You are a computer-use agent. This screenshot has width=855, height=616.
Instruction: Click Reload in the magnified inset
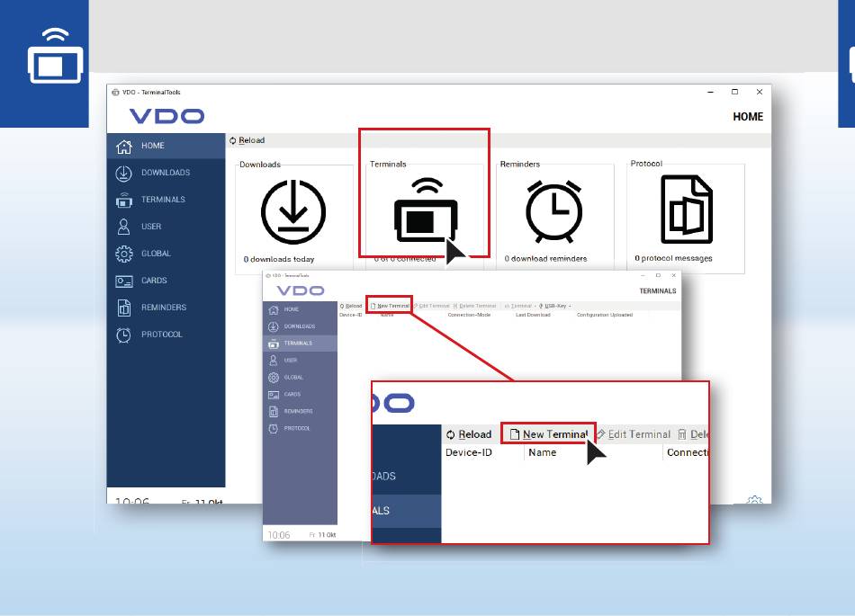[469, 434]
